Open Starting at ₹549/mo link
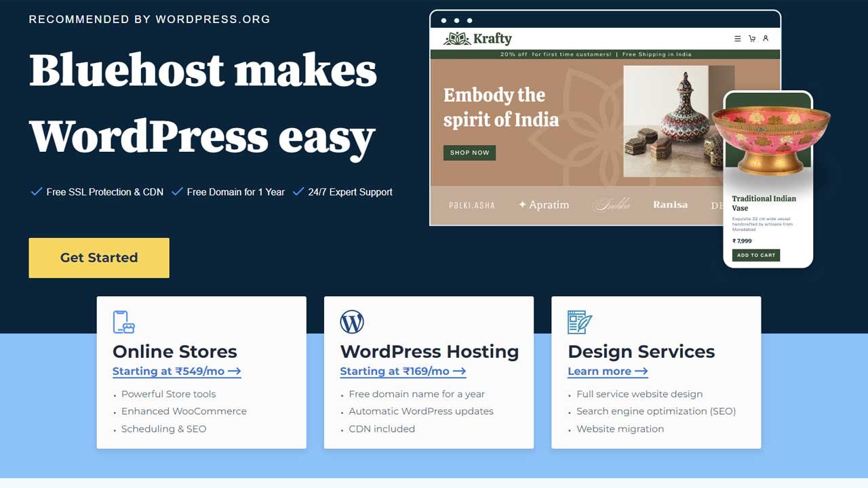 177,371
